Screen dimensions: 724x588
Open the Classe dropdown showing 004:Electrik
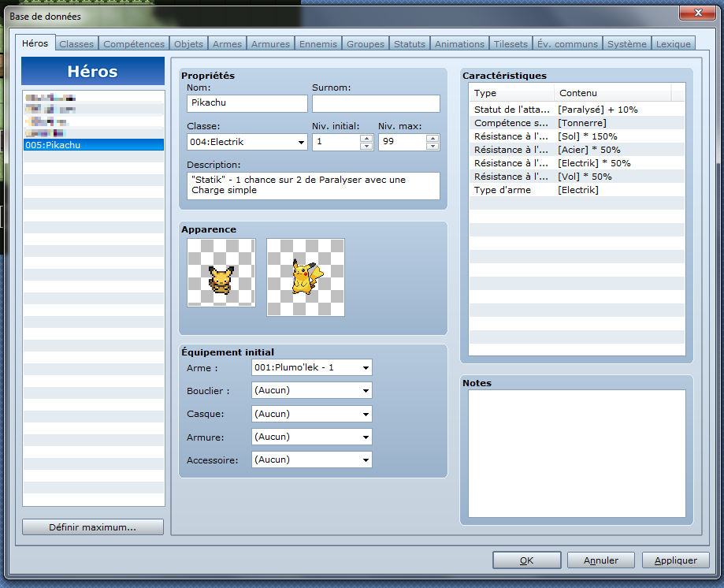point(247,142)
